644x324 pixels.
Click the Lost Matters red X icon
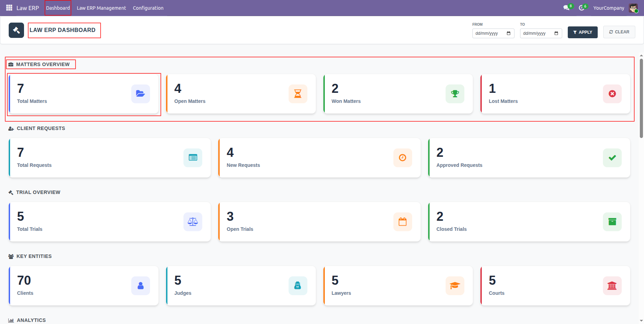click(x=612, y=94)
